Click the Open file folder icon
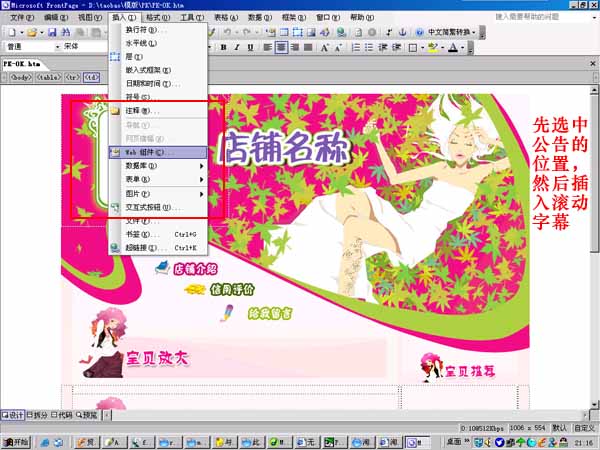 [x=32, y=33]
